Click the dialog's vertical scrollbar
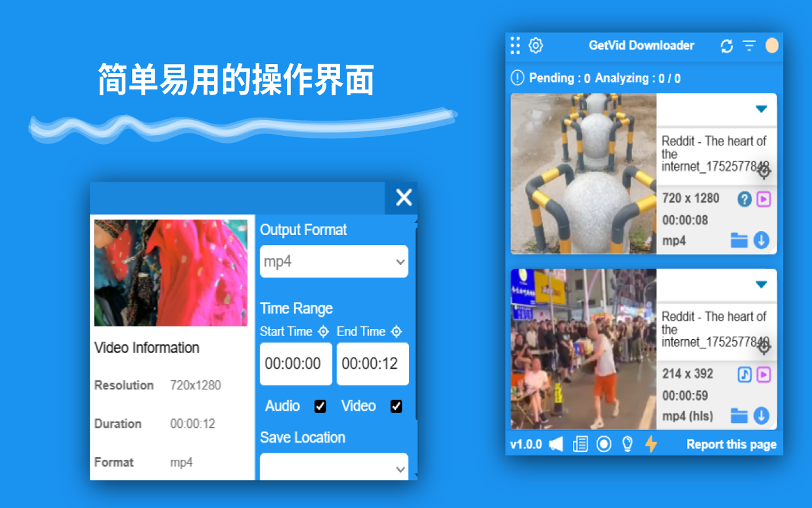 click(x=416, y=324)
